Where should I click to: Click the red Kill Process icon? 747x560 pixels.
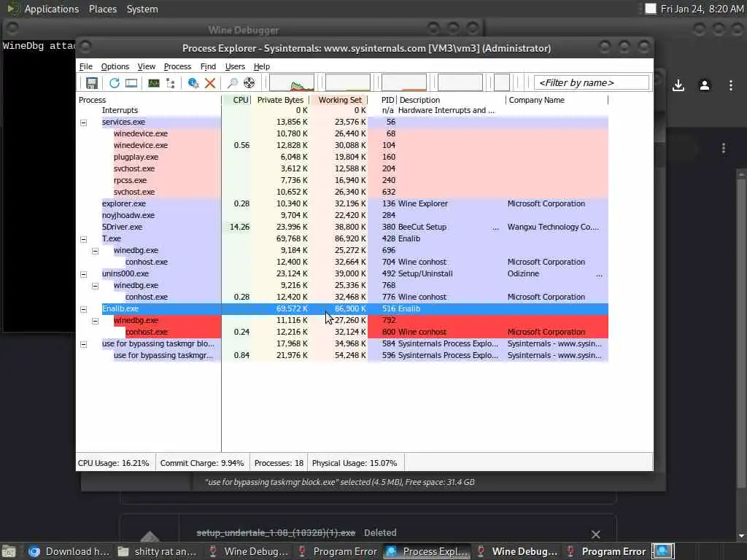pos(209,83)
